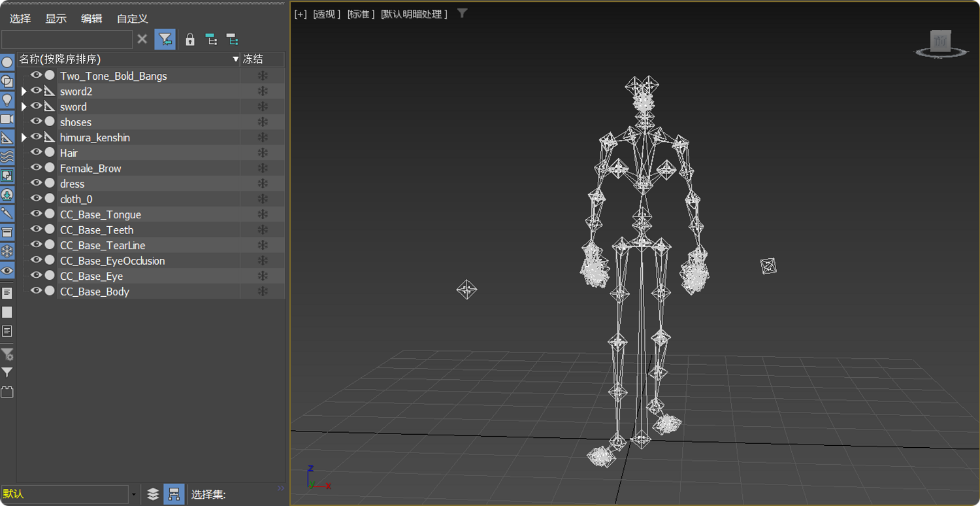Viewport: 980px width, 506px height.
Task: Clear the search field with the X icon
Action: (x=142, y=39)
